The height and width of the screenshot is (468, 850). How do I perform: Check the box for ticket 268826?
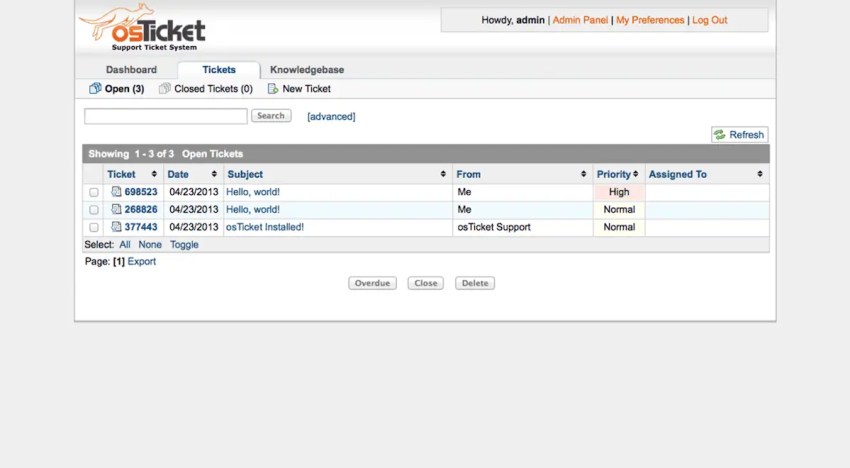(94, 210)
